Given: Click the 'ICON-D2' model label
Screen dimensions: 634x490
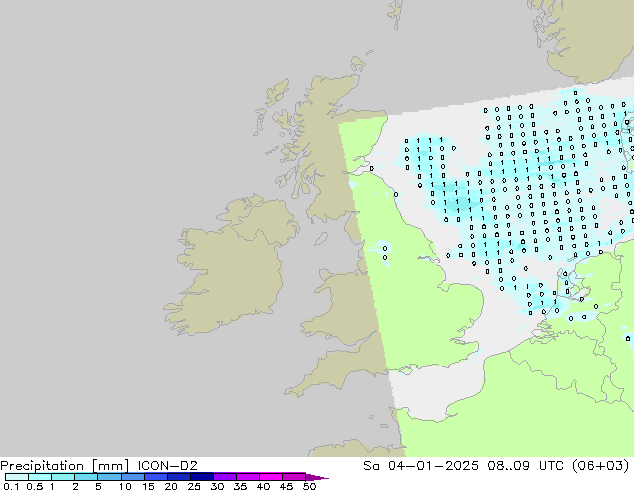Looking at the screenshot, I should point(167,466).
